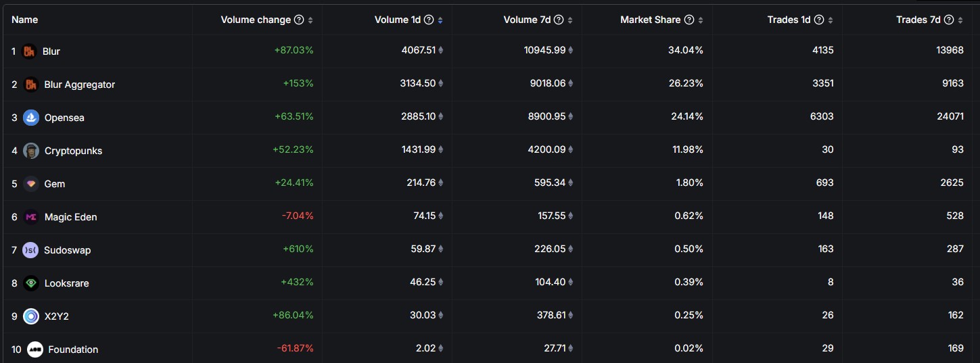Viewport: 980px width, 363px height.
Task: Sort table by Trades 7d arrows
Action: pos(960,20)
